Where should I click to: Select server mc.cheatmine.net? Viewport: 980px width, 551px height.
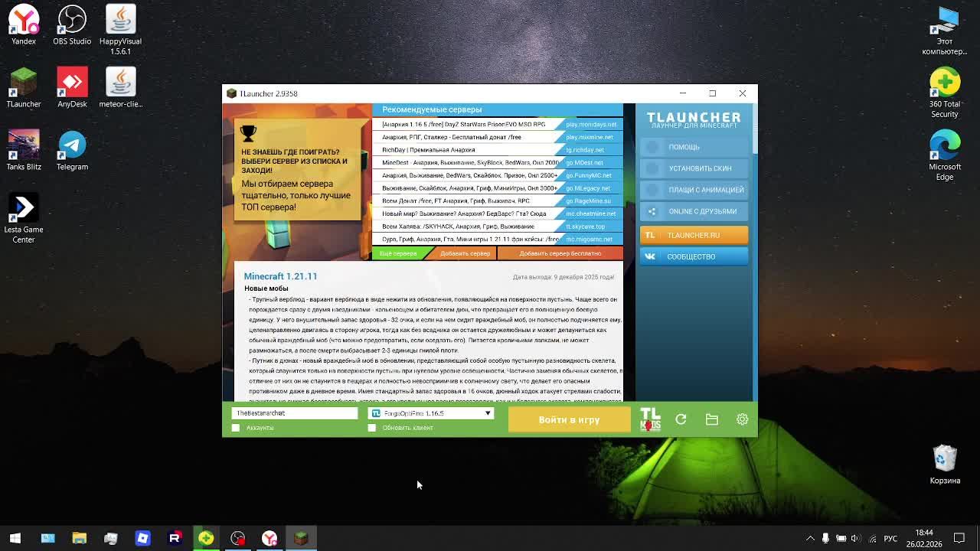(591, 214)
